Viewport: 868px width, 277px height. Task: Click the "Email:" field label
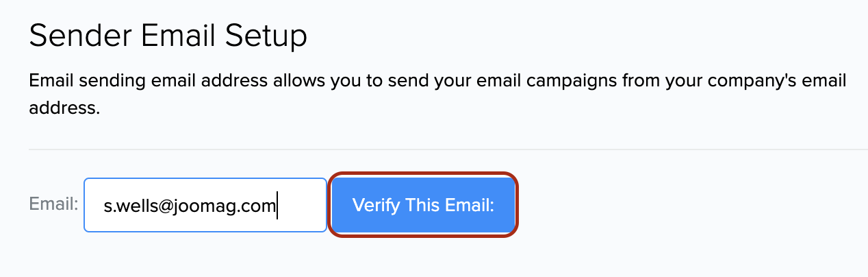pos(53,204)
